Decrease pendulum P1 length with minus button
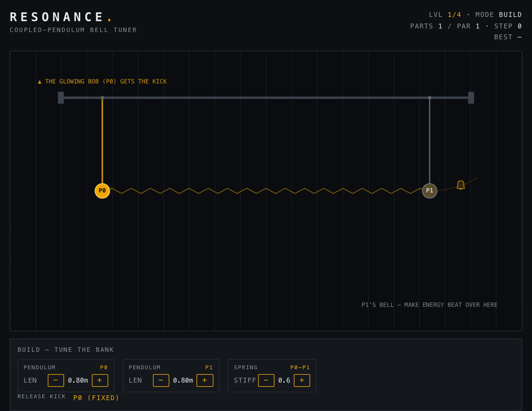 (161, 380)
